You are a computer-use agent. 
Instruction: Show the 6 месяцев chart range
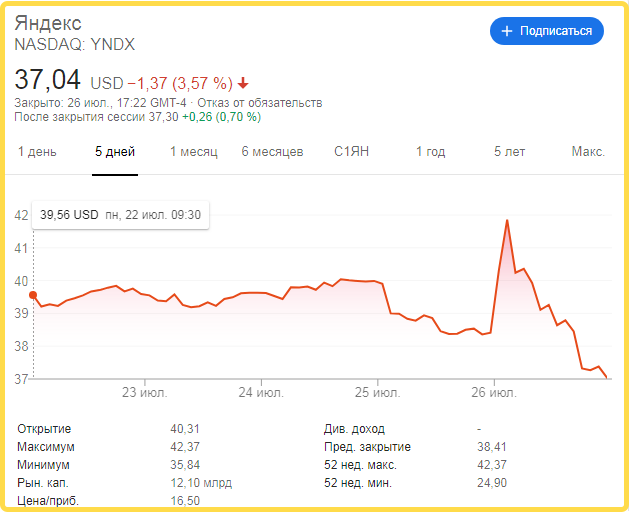point(272,152)
